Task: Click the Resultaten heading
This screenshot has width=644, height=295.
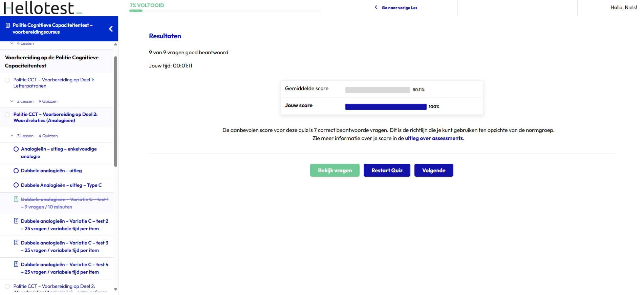Action: click(x=165, y=36)
